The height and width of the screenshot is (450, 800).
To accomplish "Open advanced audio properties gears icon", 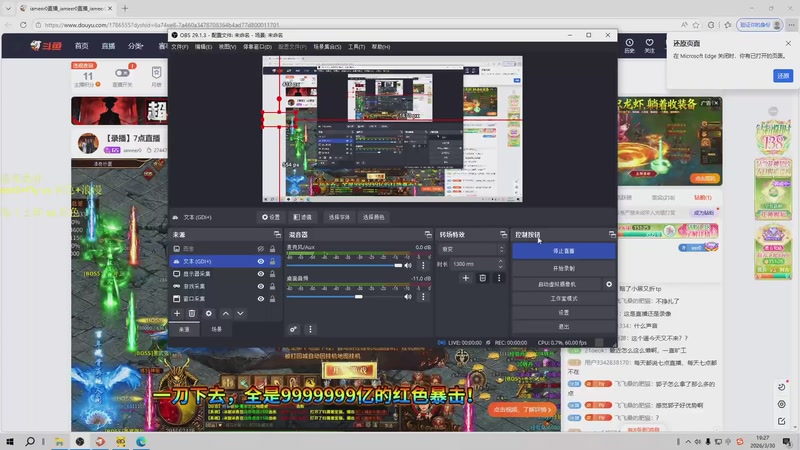I will 293,329.
